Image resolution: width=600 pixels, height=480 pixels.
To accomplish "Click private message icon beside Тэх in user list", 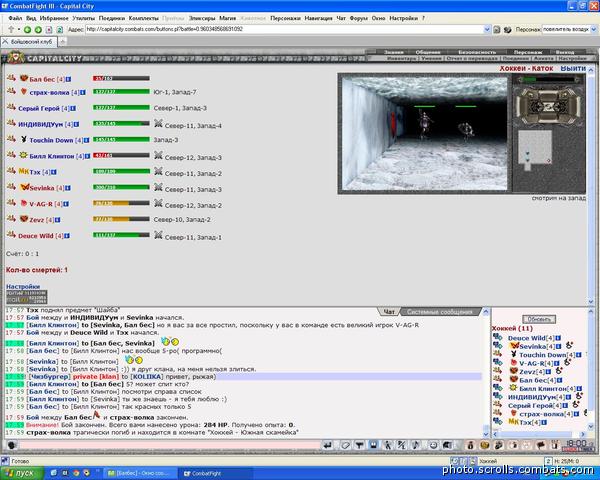I will pos(497,421).
